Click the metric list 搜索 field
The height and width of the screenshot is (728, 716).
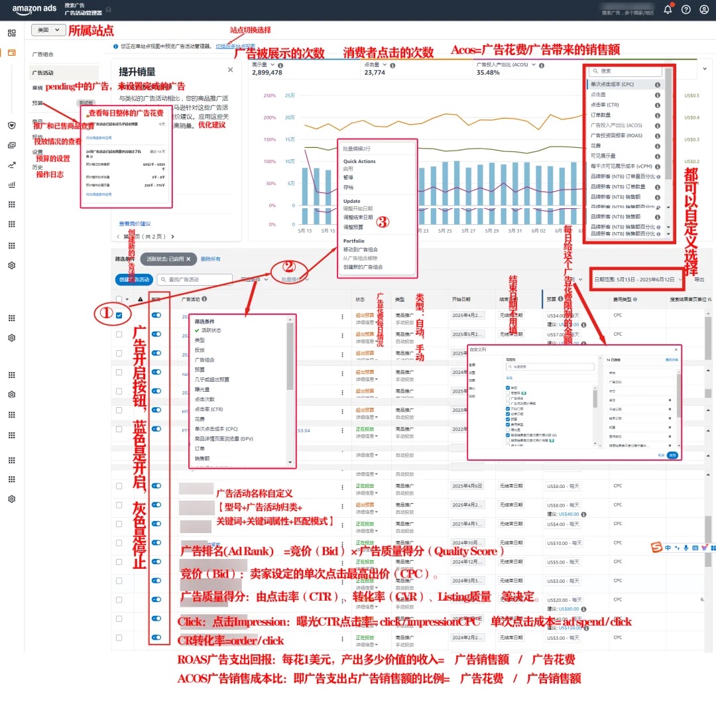[x=625, y=71]
